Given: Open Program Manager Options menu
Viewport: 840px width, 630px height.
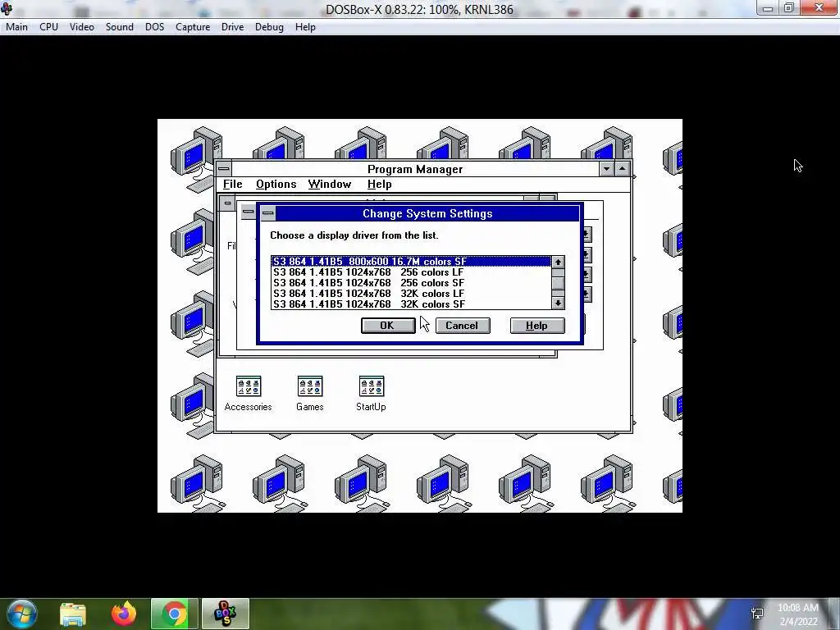Looking at the screenshot, I should point(276,185).
